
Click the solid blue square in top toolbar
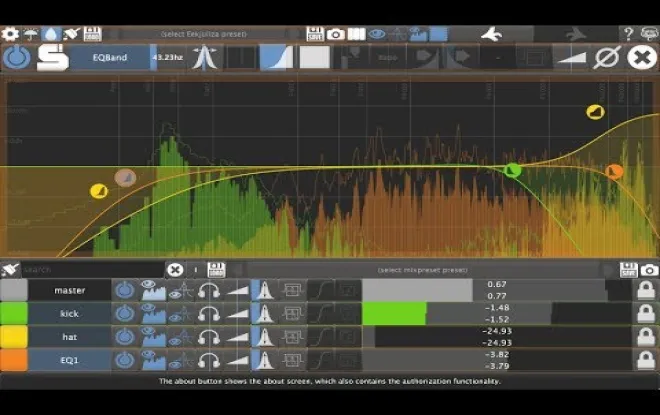click(439, 34)
